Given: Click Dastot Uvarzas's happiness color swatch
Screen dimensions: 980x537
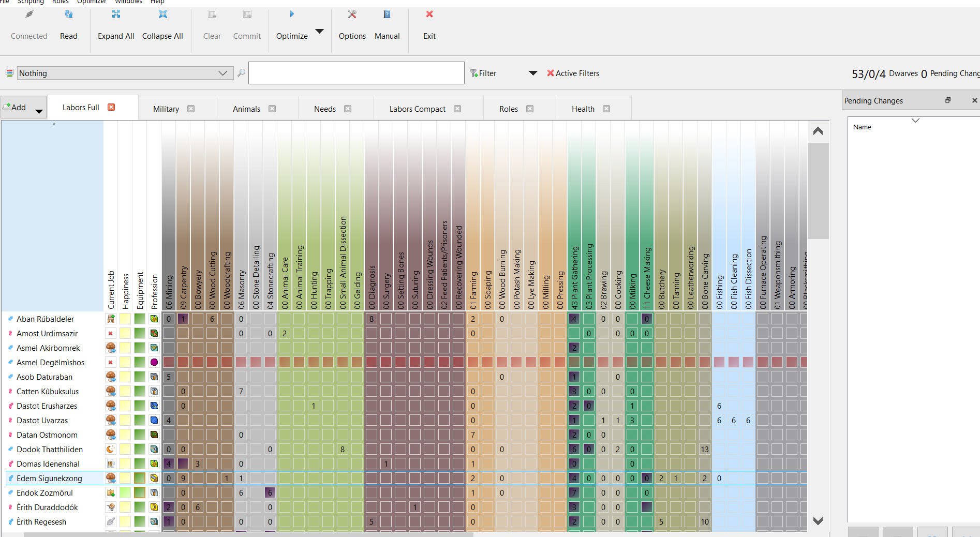Looking at the screenshot, I should click(x=125, y=421).
